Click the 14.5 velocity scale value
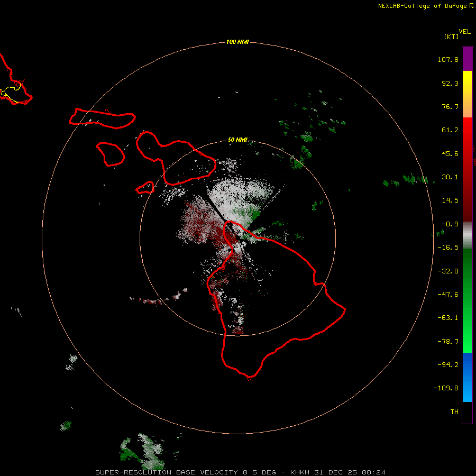 coord(450,200)
